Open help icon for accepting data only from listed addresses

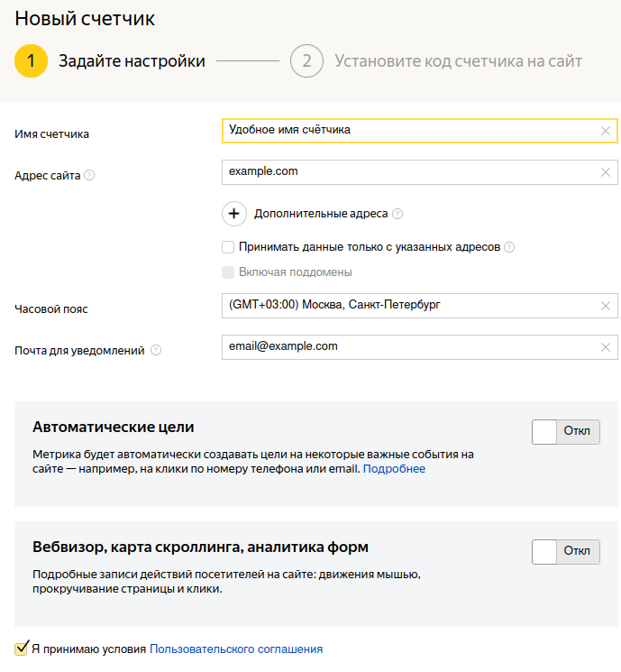coord(509,247)
